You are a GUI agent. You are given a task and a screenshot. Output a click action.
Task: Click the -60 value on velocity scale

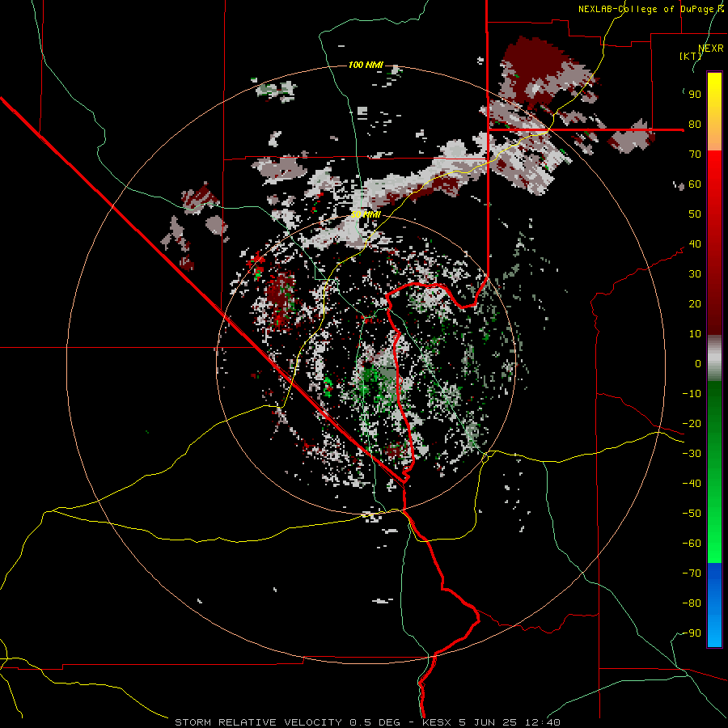click(x=692, y=544)
